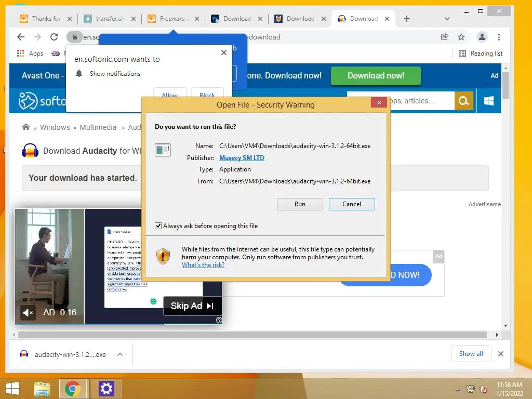Close the transfer.sh tab
Viewport: 532px width, 399px height.
134,19
